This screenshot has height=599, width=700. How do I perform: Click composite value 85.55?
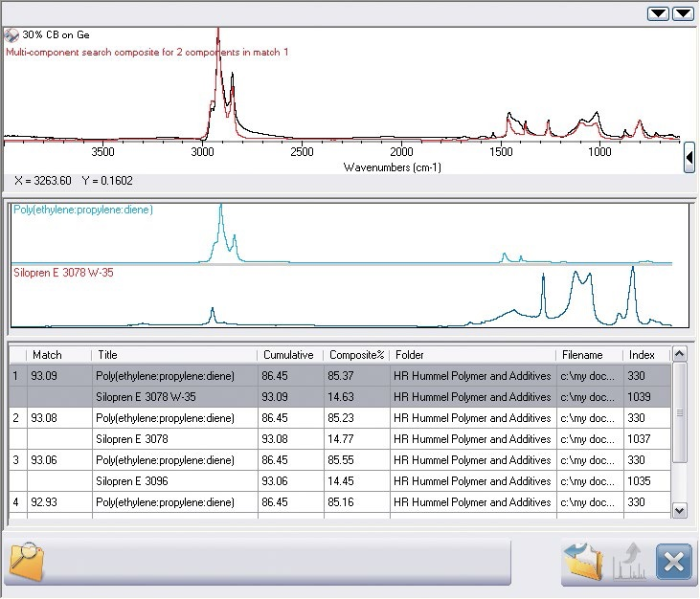tap(341, 460)
